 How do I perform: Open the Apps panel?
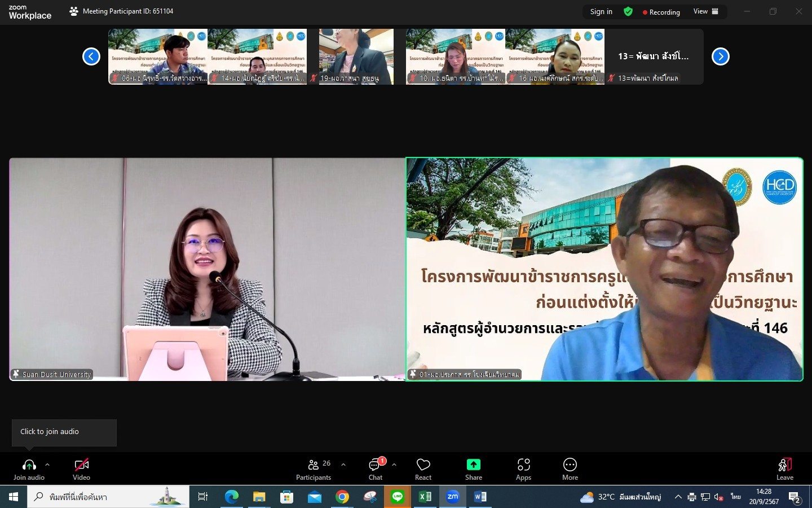(523, 469)
